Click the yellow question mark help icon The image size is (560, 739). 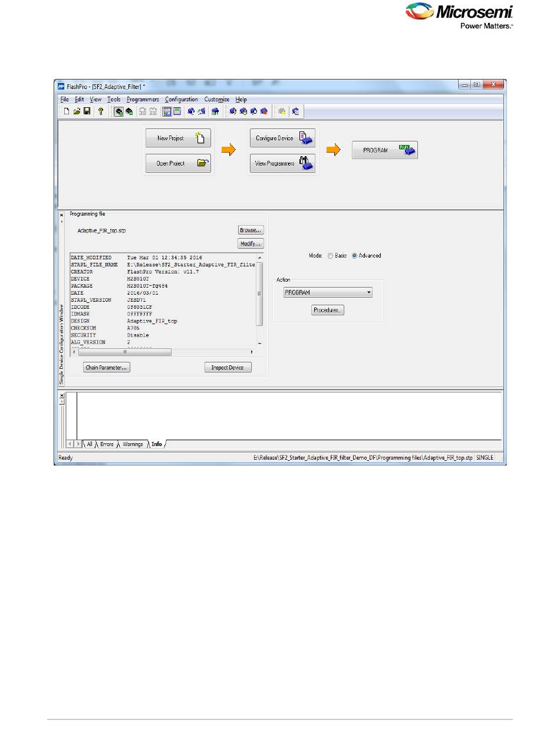(x=101, y=111)
